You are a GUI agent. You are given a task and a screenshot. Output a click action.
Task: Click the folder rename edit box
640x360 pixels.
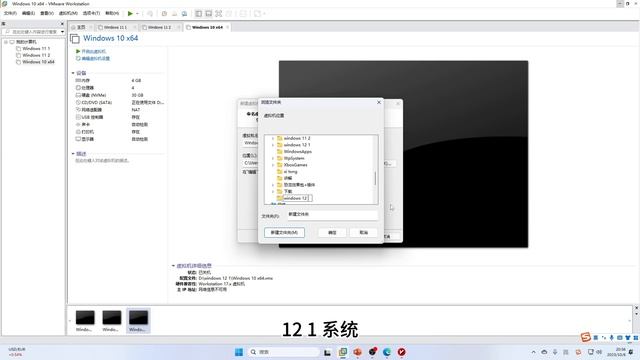tap(298, 198)
